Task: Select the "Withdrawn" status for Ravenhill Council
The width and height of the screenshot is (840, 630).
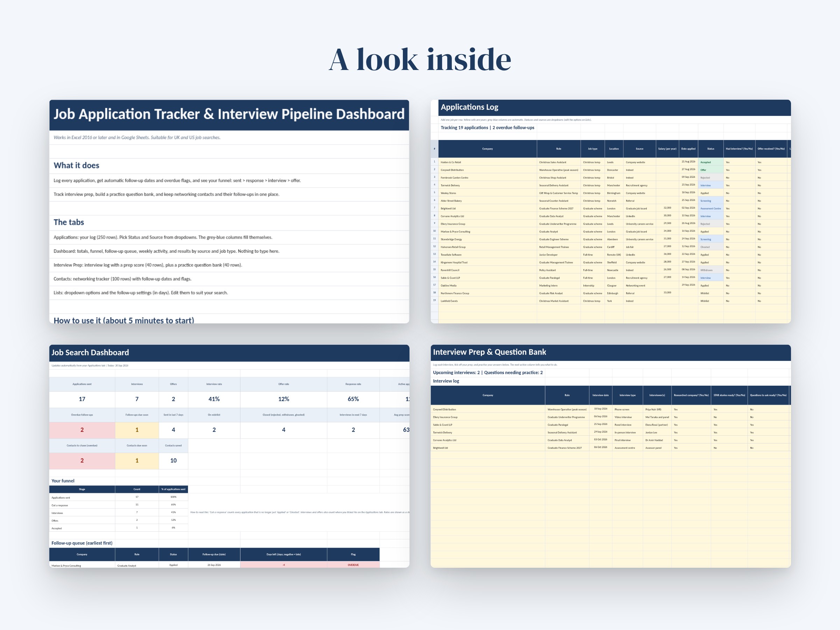Action: point(710,270)
